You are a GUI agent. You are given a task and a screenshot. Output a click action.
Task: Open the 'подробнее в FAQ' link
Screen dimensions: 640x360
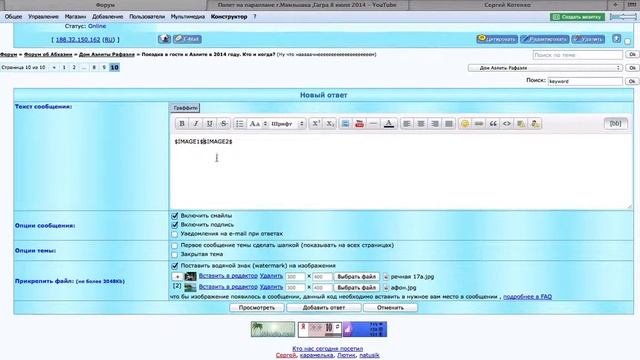tap(527, 297)
